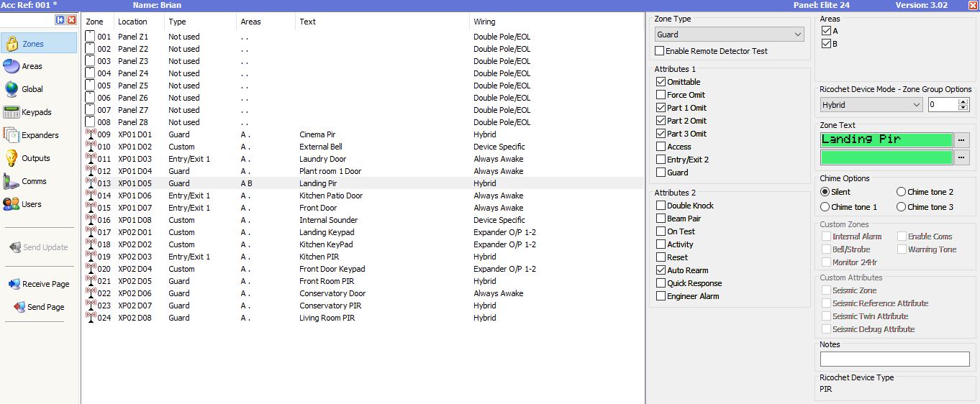Open the Users section
The image size is (980, 404).
tap(31, 204)
